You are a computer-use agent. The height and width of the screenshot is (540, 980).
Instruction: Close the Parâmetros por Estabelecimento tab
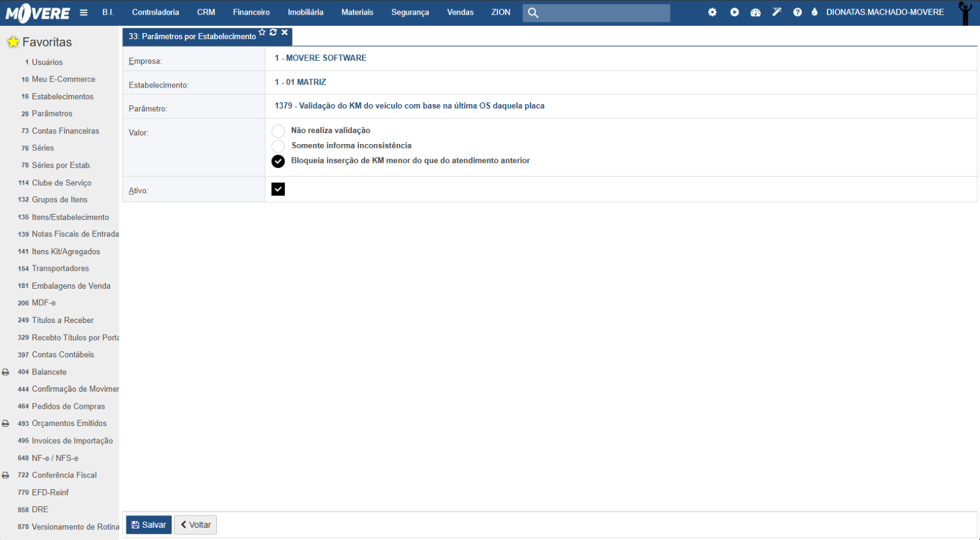285,32
